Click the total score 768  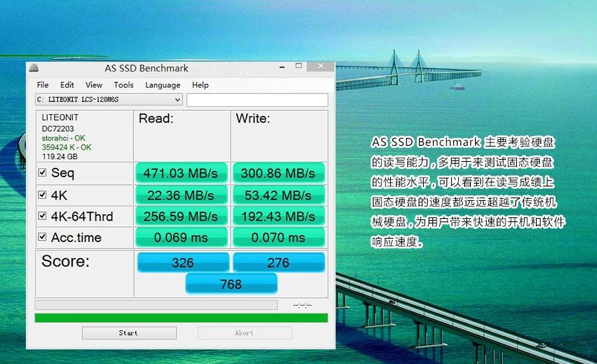[231, 284]
